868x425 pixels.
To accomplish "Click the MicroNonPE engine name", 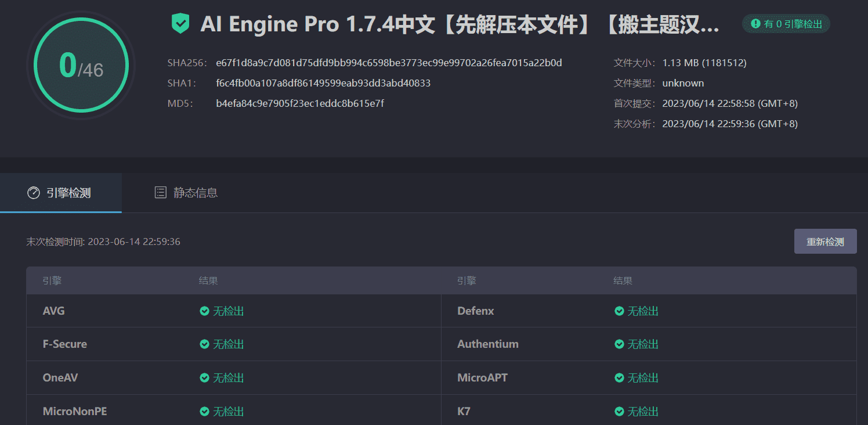I will 75,412.
